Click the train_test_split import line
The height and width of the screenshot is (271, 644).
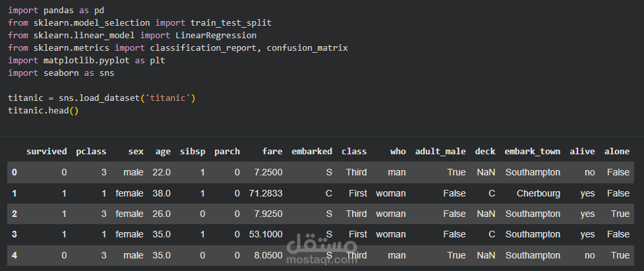click(140, 22)
